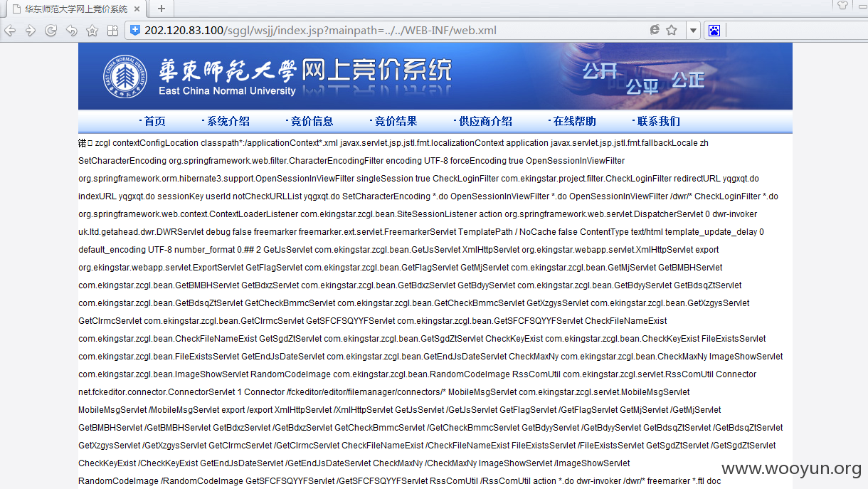Click the compatibility mode icon in address bar
This screenshot has height=489, width=868.
coord(655,30)
